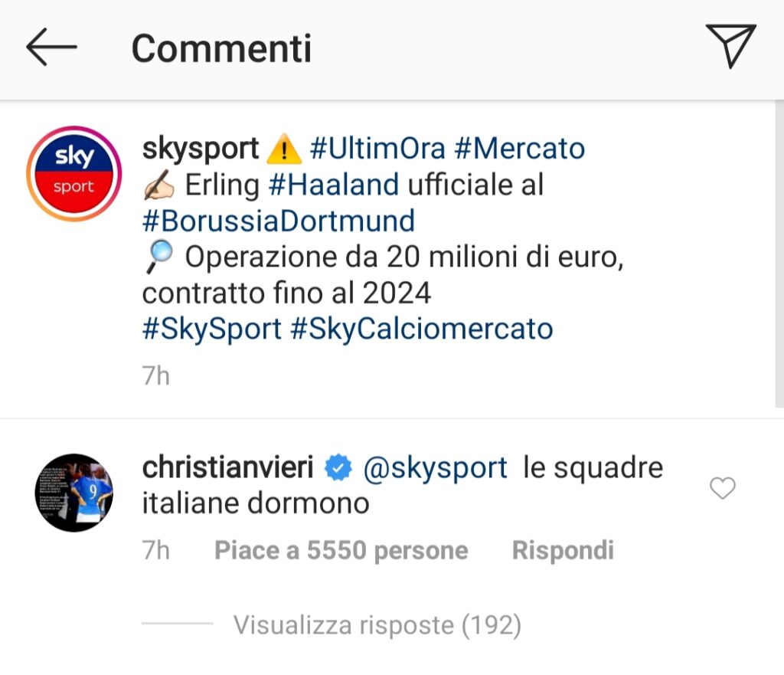Viewport: 784px width, 675px height.
Task: Open the direct message paper plane icon
Action: coord(730,45)
